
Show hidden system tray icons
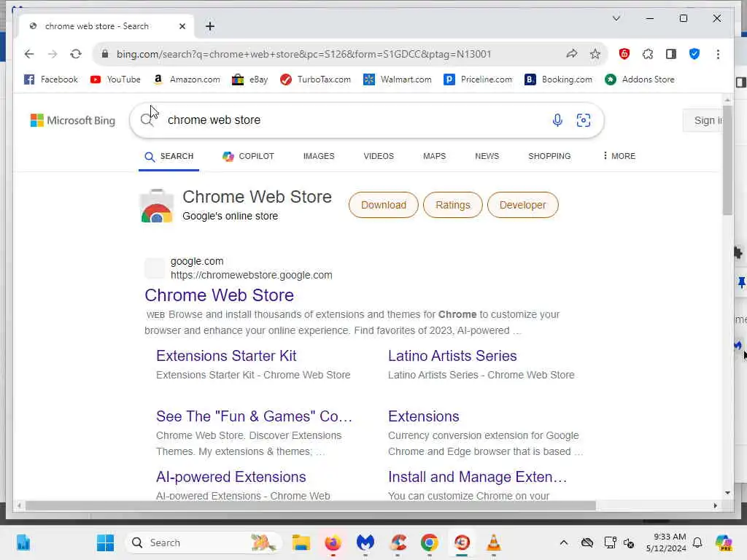click(x=564, y=542)
